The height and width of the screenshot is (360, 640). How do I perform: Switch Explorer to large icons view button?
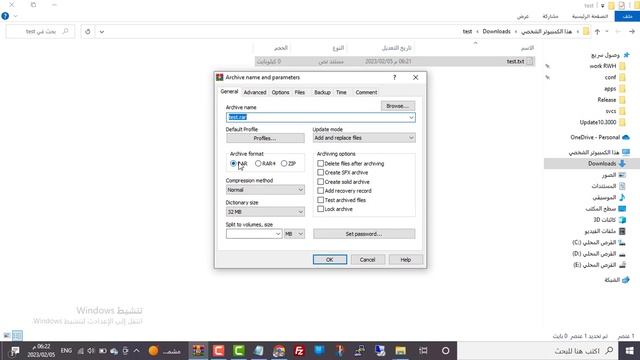pyautogui.click(x=7, y=336)
